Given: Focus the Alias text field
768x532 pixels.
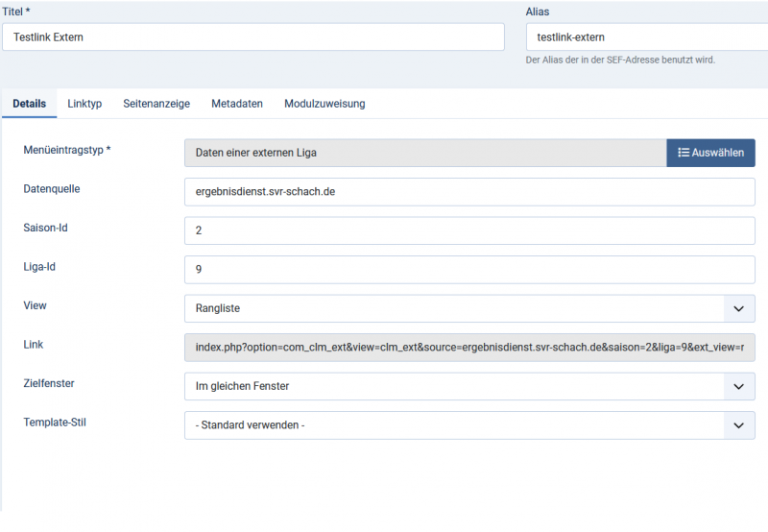Looking at the screenshot, I should pyautogui.click(x=646, y=37).
